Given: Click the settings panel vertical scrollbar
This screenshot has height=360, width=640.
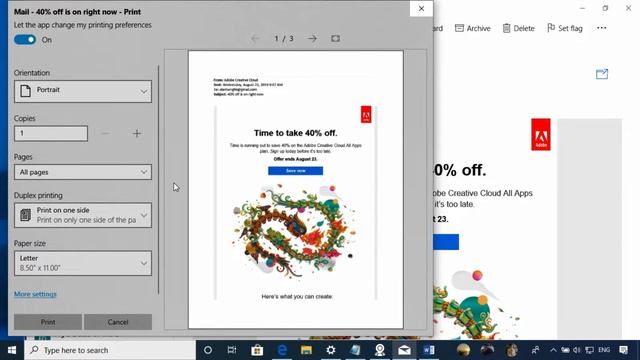Looking at the screenshot, I should 158,180.
